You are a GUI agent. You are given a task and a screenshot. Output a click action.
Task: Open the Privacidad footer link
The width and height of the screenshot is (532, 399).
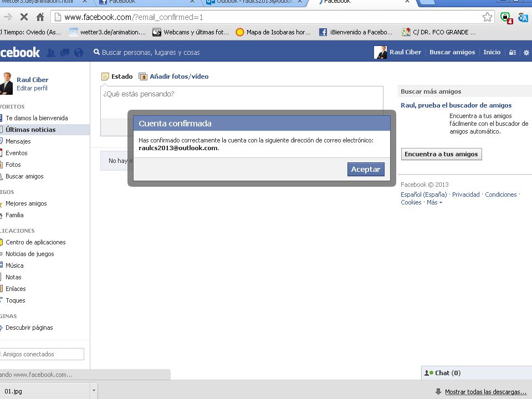click(x=466, y=195)
